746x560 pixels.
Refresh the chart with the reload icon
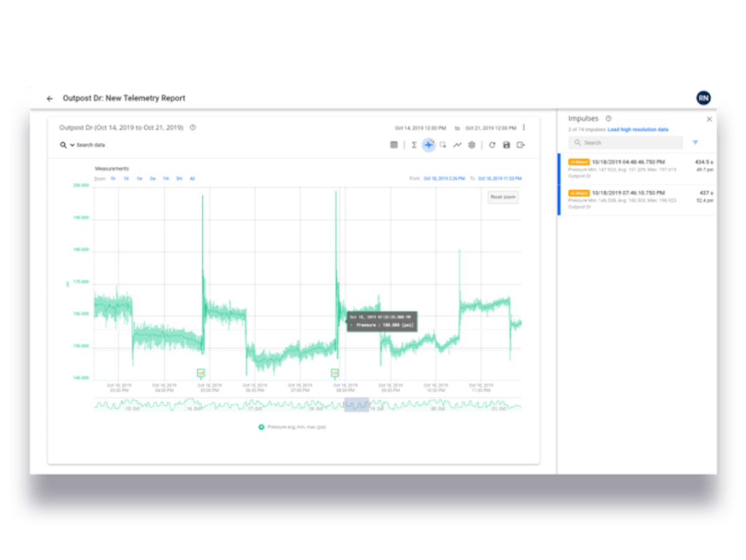(492, 145)
